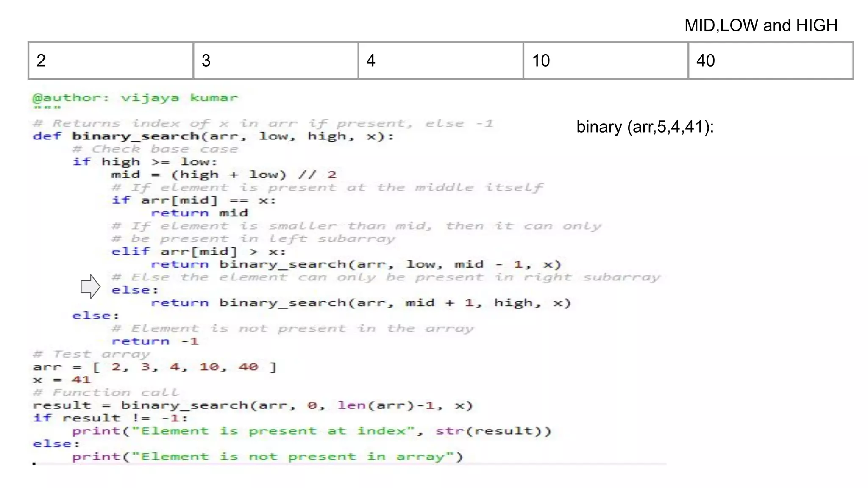This screenshot has width=868, height=488.
Task: Click the 'return binary_search(arr, mid + 1, high, x)' line
Action: [361, 303]
